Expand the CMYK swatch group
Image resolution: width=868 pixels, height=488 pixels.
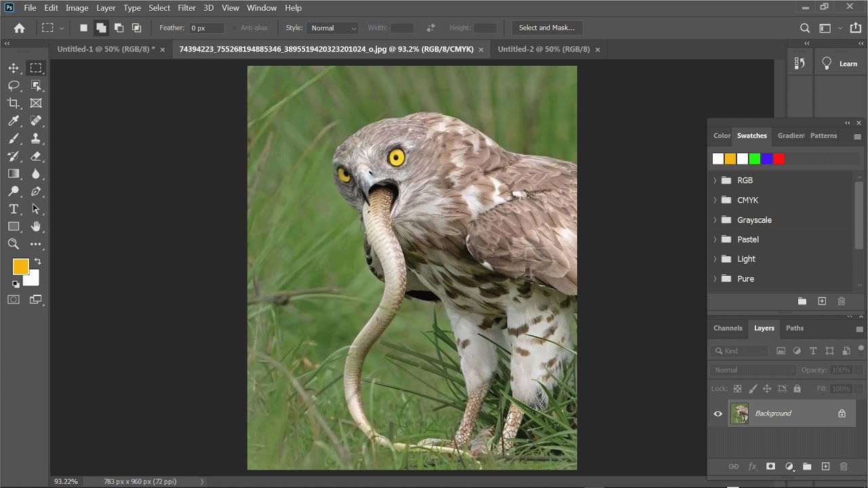pyautogui.click(x=715, y=200)
